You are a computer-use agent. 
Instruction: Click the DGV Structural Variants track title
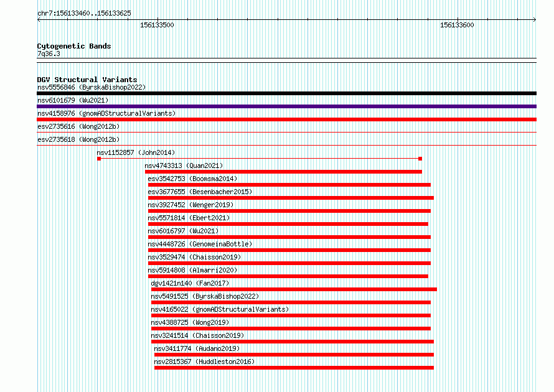(87, 80)
